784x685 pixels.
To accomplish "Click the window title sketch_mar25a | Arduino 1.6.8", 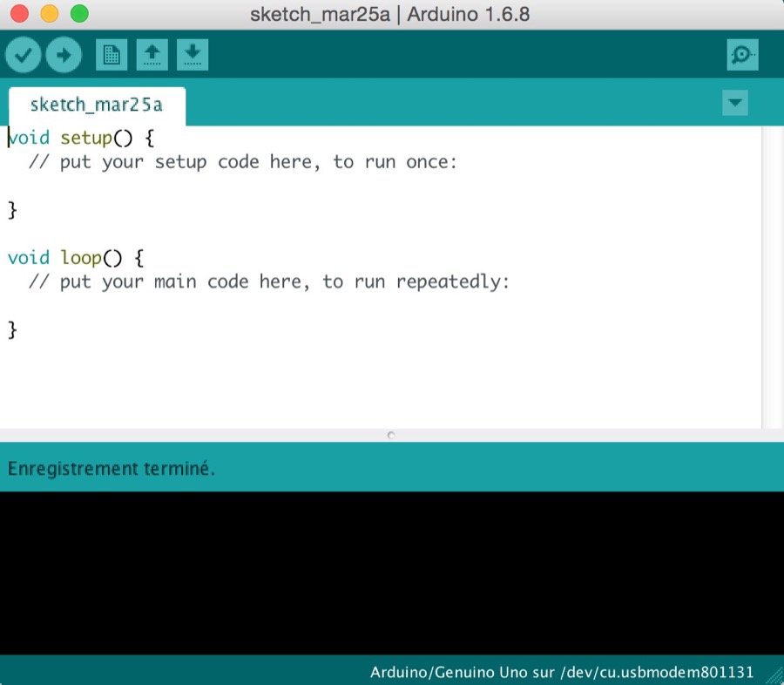I will click(390, 14).
